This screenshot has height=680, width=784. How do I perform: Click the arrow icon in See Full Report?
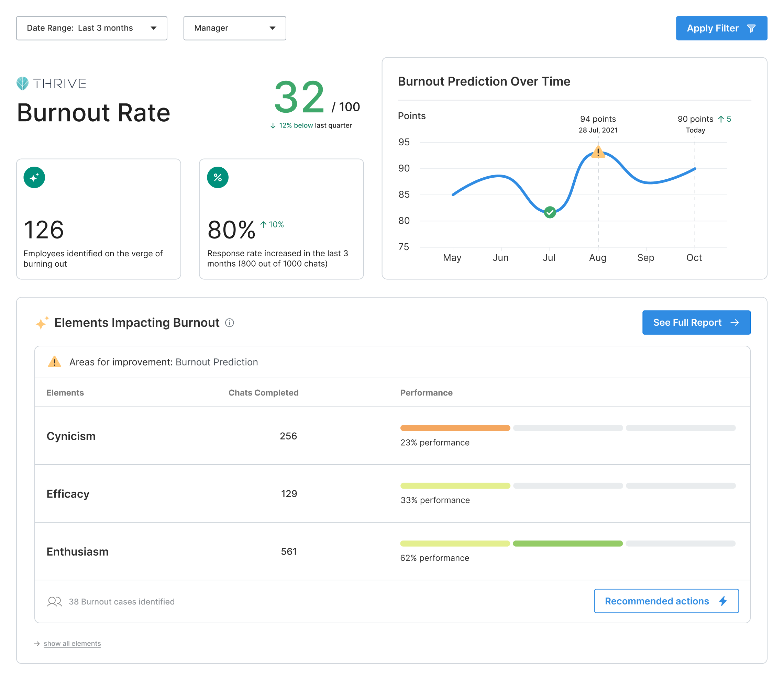click(x=734, y=323)
